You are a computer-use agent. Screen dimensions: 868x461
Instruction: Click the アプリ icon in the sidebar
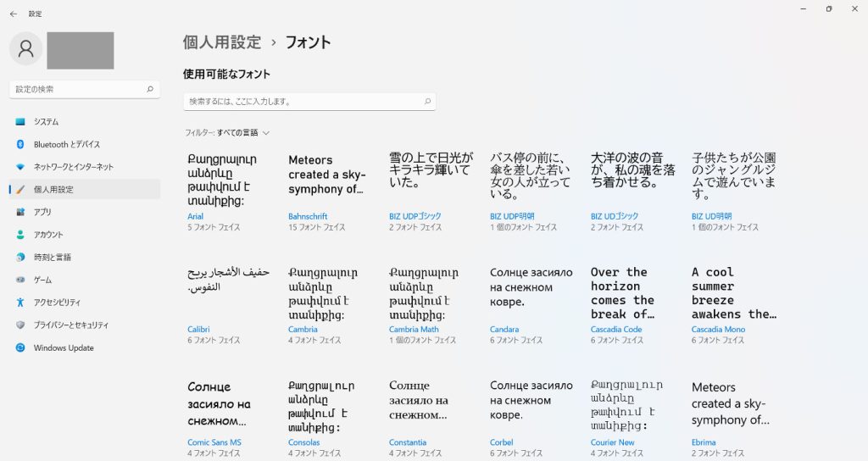(20, 212)
